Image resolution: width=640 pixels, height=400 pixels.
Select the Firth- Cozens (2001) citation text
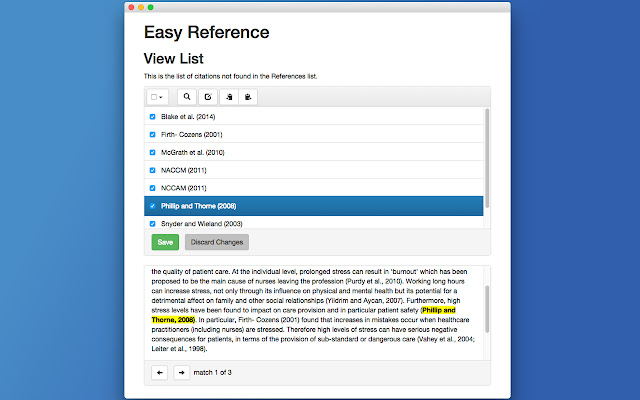tap(191, 134)
